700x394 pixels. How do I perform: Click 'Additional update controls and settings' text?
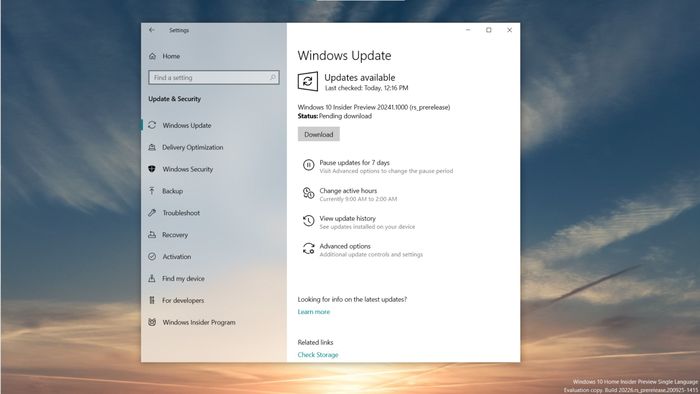click(x=371, y=254)
